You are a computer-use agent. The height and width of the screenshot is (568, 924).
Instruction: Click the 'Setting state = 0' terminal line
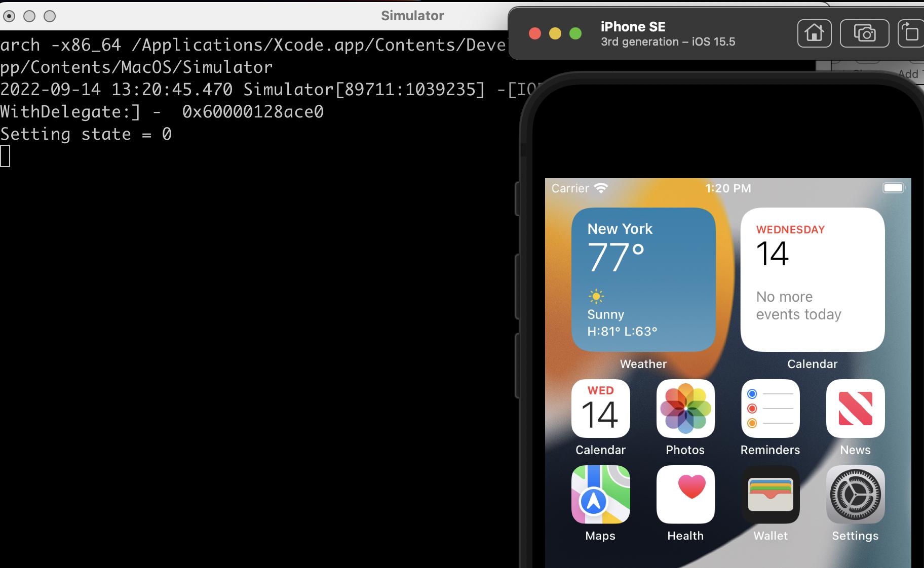click(86, 134)
